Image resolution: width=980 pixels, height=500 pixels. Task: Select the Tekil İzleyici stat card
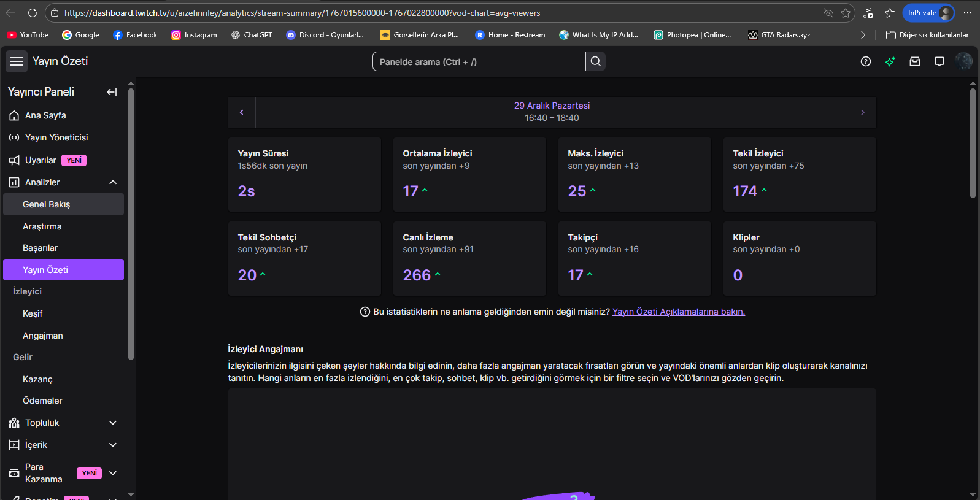(x=800, y=174)
